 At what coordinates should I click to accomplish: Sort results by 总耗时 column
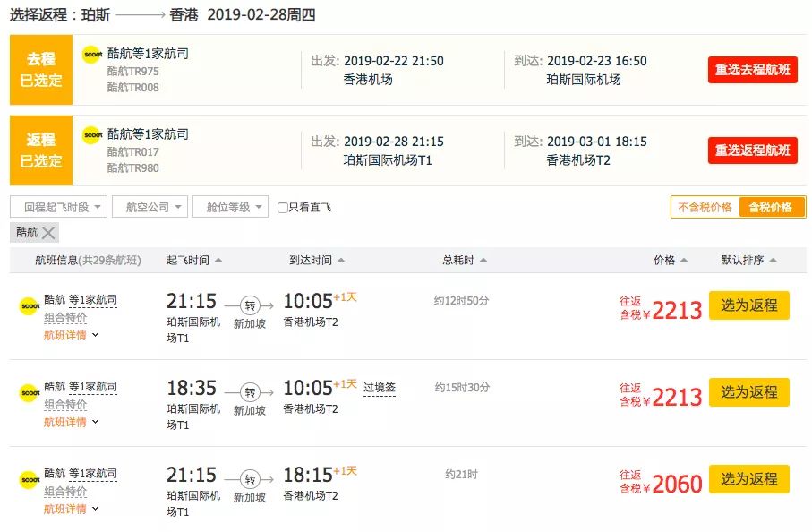pyautogui.click(x=465, y=260)
